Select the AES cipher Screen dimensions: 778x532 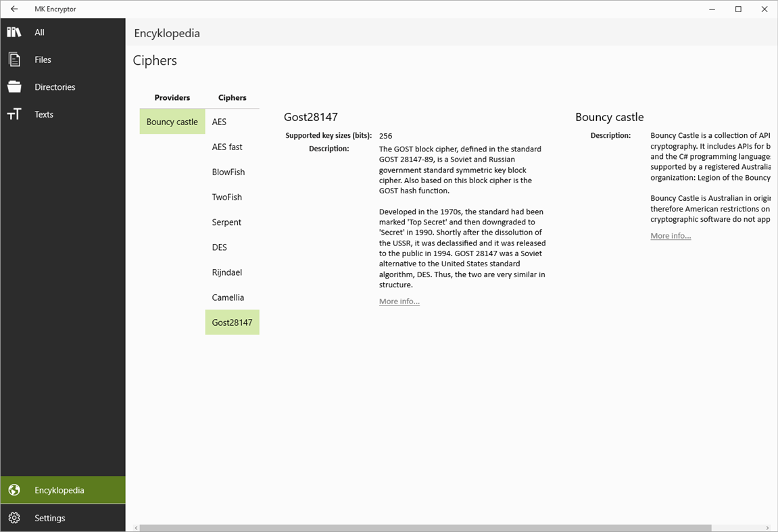pyautogui.click(x=219, y=122)
